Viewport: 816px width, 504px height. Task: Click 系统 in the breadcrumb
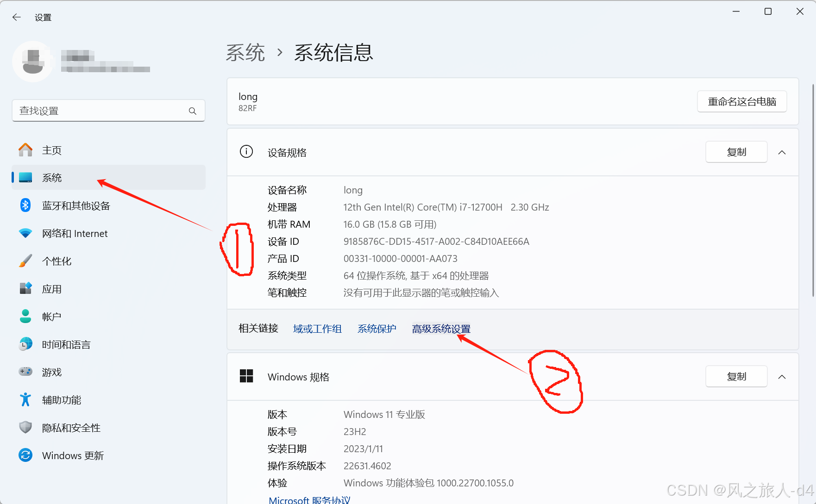(x=245, y=53)
